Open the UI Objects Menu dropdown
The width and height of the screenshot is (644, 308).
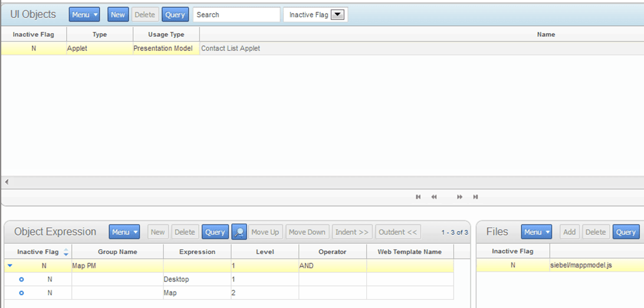84,14
